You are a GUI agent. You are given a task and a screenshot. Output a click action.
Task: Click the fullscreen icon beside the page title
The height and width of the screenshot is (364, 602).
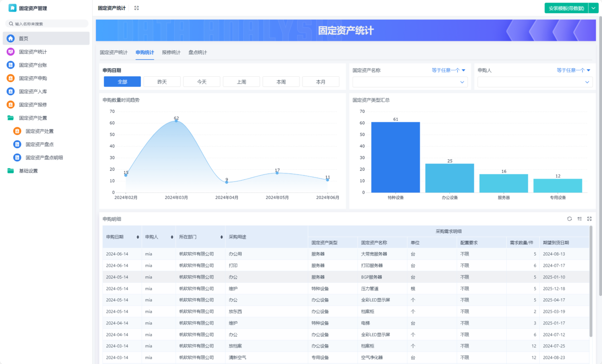(x=136, y=8)
